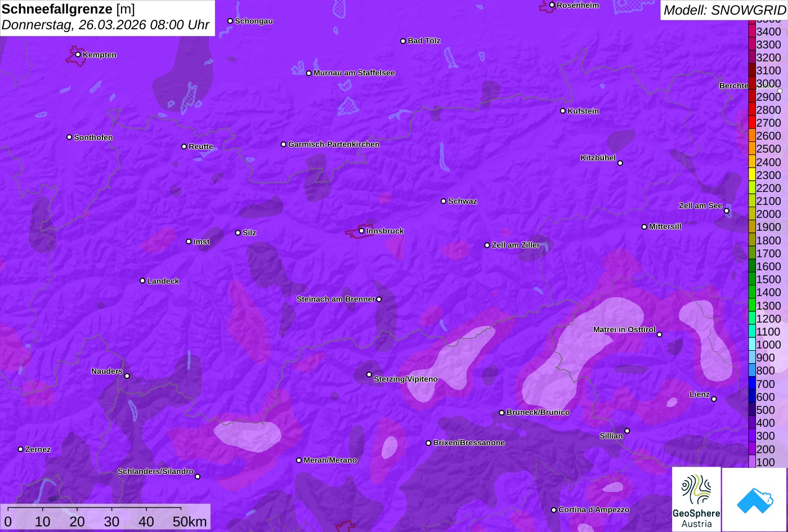Image resolution: width=788 pixels, height=532 pixels.
Task: Select the yellow 2300 legend color swatch
Action: (752, 175)
